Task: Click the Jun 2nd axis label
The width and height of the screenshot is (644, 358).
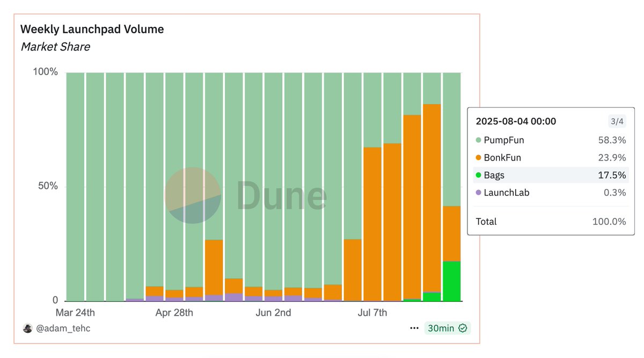Action: (273, 312)
